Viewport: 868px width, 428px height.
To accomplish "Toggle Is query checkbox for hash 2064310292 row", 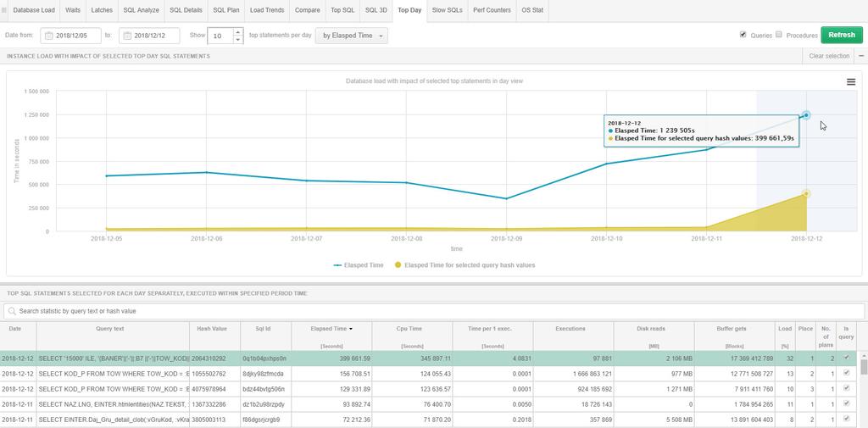I will [845, 358].
